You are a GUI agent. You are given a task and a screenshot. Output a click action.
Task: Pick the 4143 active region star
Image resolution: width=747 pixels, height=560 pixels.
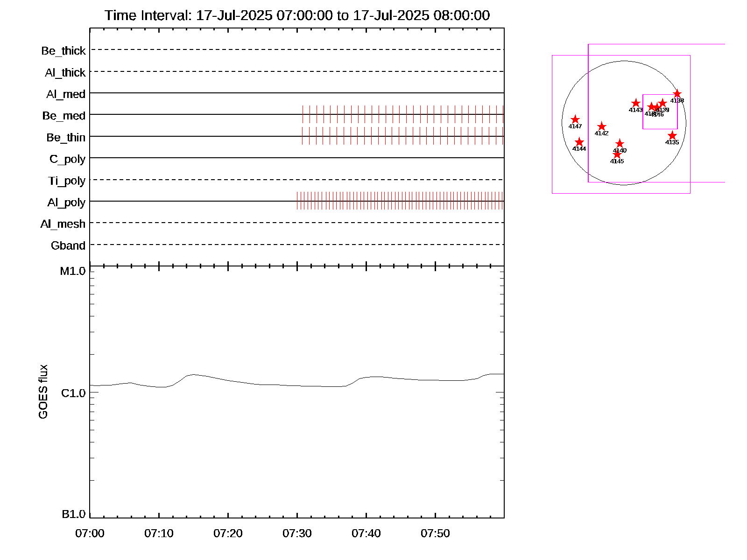635,103
